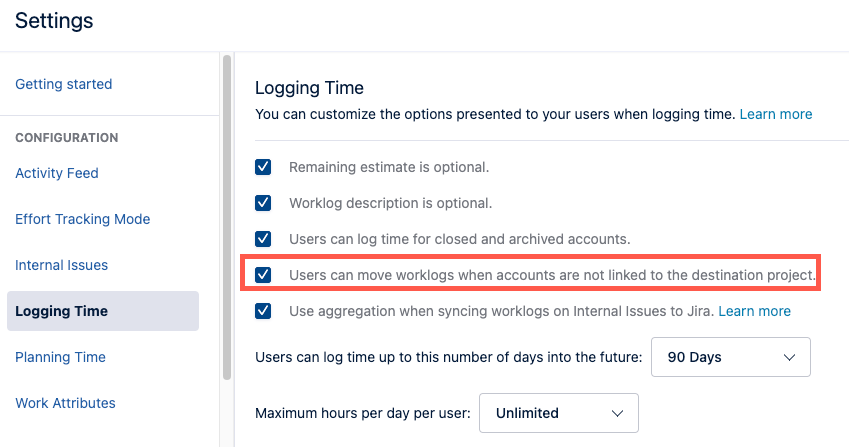
Task: Uncheck the move worklogs checkbox
Action: pyautogui.click(x=264, y=274)
